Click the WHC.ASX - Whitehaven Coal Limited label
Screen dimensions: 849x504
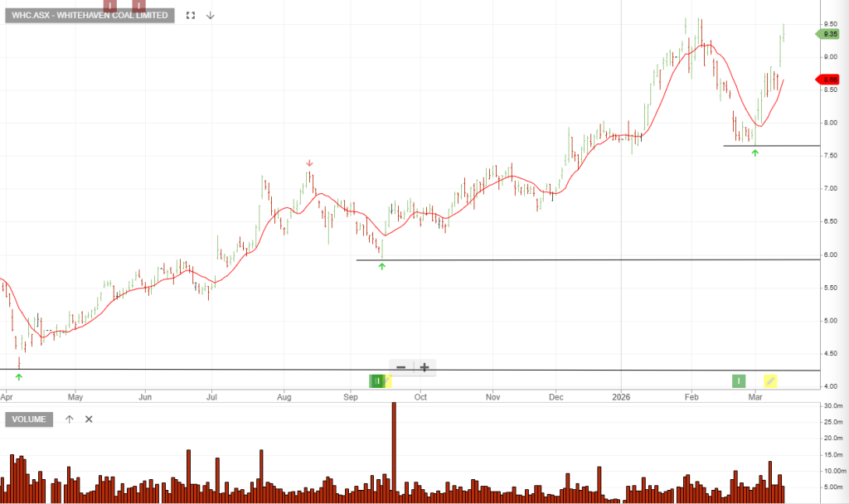pos(90,15)
